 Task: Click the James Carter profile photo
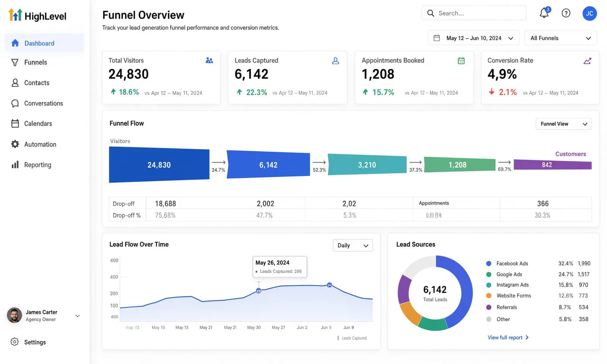[14, 315]
